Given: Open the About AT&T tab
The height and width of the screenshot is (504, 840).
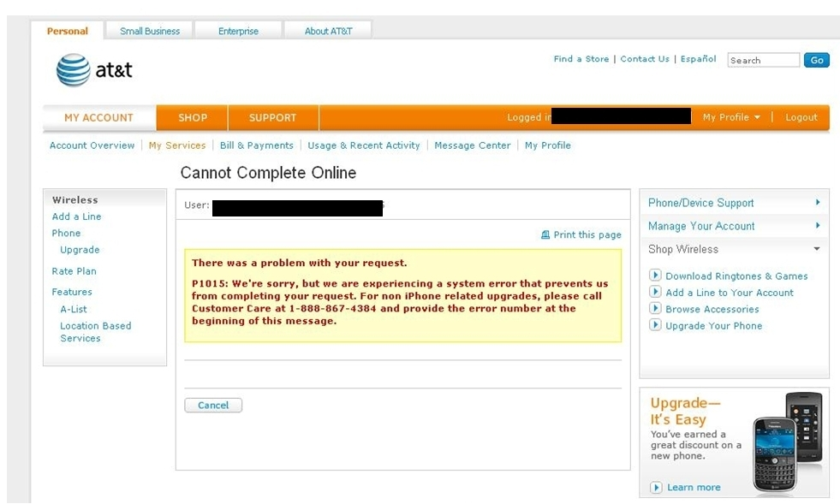Looking at the screenshot, I should (x=329, y=31).
